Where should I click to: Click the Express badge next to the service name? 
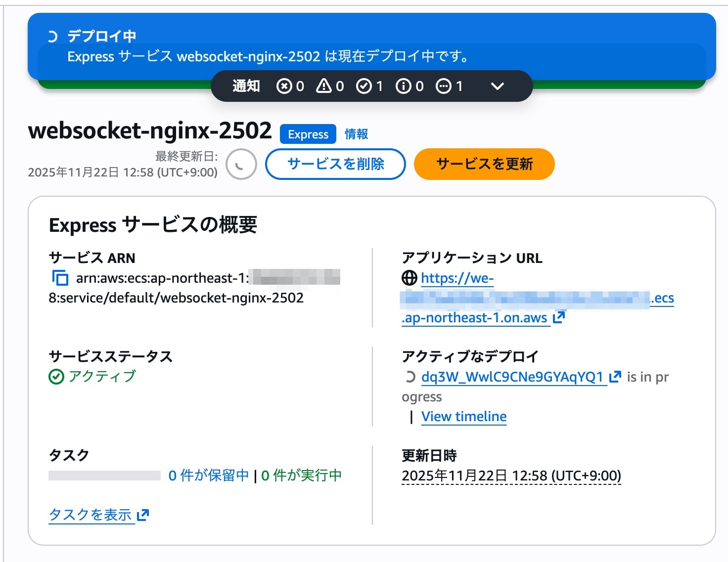[x=307, y=134]
